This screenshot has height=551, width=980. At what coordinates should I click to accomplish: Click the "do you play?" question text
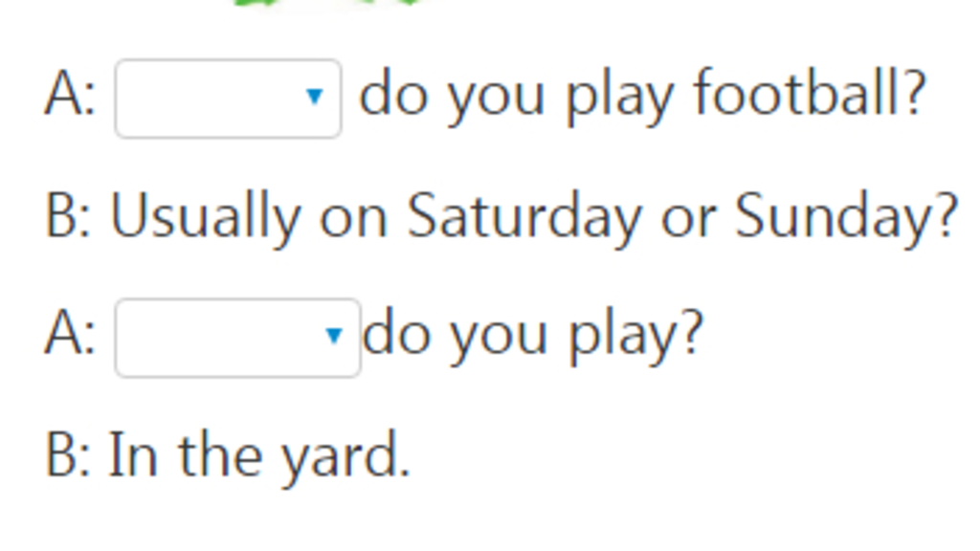533,336
